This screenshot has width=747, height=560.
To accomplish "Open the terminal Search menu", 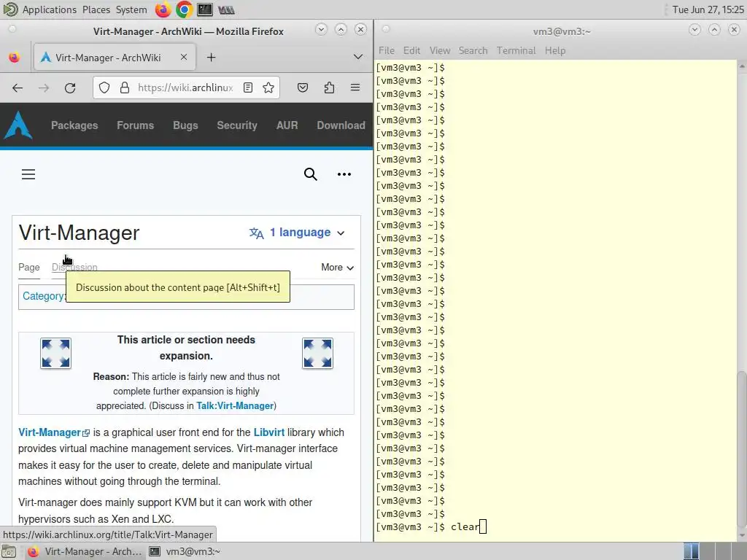I will tap(473, 50).
